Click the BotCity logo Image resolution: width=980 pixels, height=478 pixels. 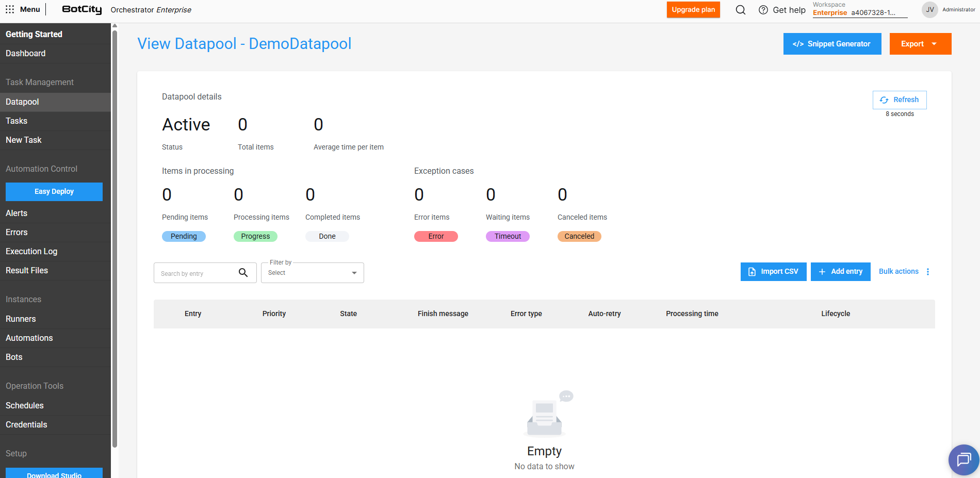(82, 9)
